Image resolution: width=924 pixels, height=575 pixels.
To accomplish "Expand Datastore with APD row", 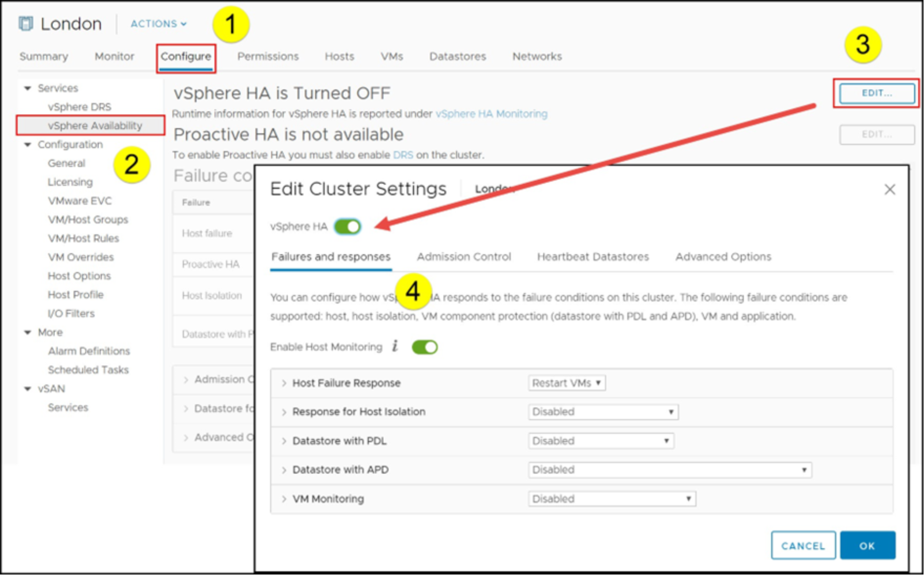I will (x=284, y=469).
